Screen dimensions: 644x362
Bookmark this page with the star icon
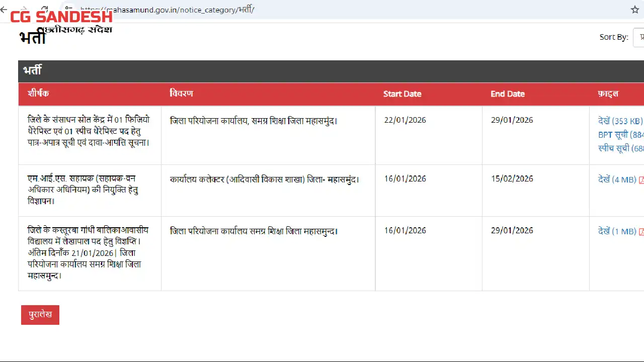635,10
